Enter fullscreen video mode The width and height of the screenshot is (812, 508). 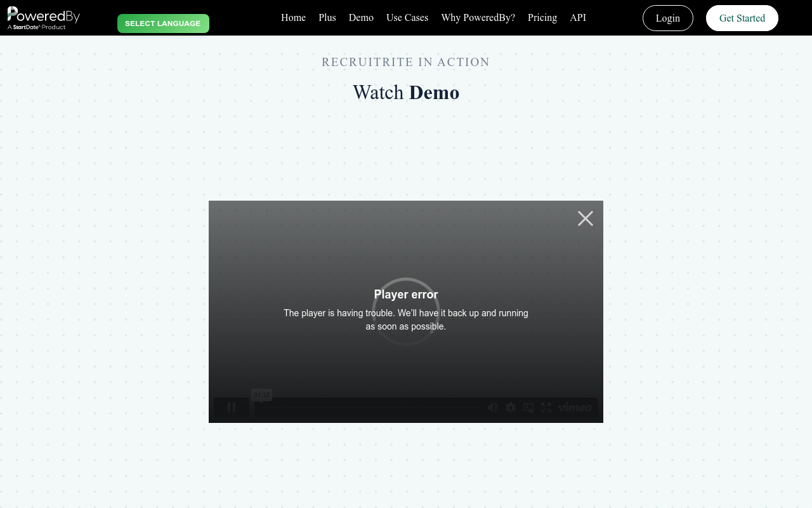[546, 408]
